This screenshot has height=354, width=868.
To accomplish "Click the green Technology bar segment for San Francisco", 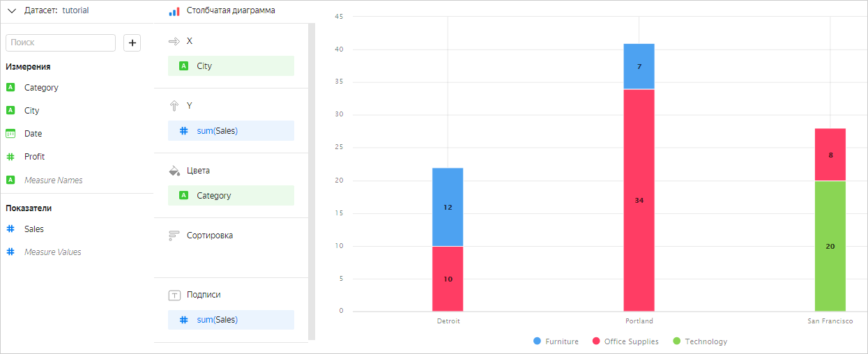I will coord(830,246).
